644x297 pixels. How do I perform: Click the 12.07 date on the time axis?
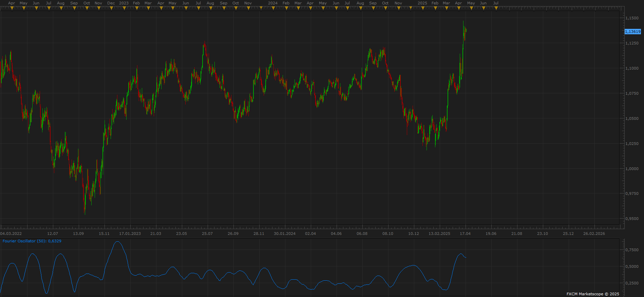pyautogui.click(x=53, y=234)
